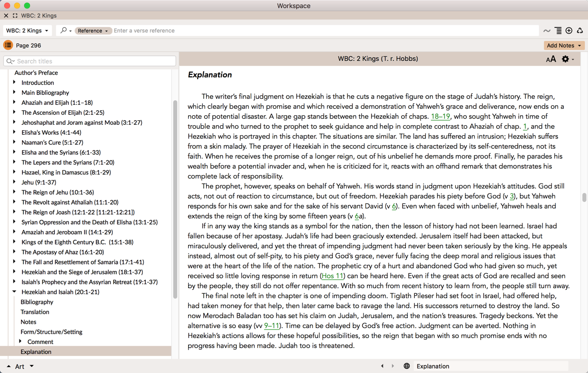Screen dimensions: 588x373
Task: Select The Lepers and the Syrians (7:1-20)
Action: coord(68,162)
